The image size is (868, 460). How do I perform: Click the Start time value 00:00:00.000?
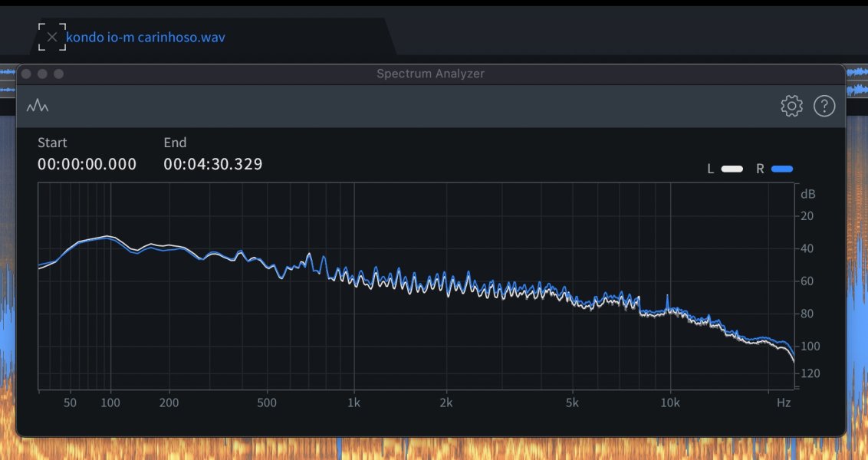[87, 164]
